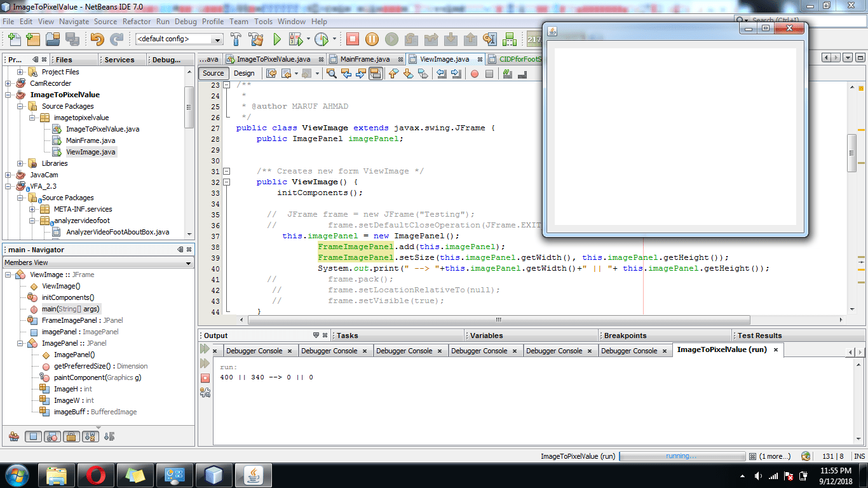Viewport: 868px width, 488px height.
Task: Open the Refactor menu
Action: [135, 21]
